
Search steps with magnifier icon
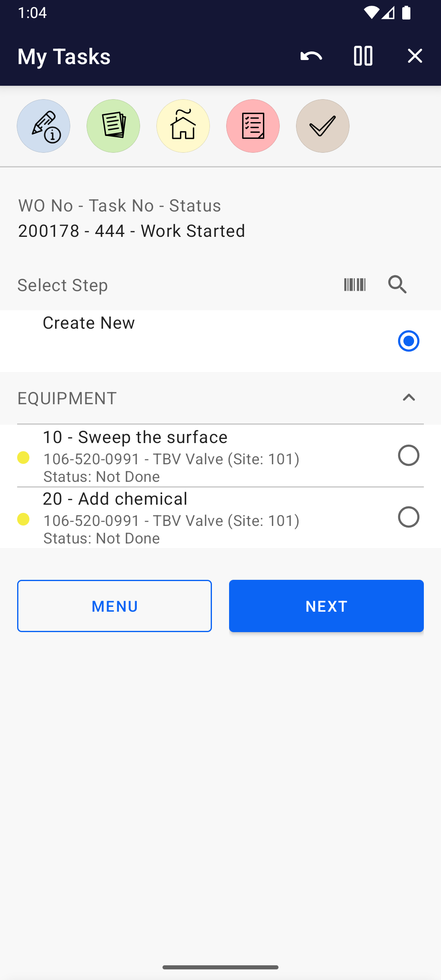click(x=398, y=285)
